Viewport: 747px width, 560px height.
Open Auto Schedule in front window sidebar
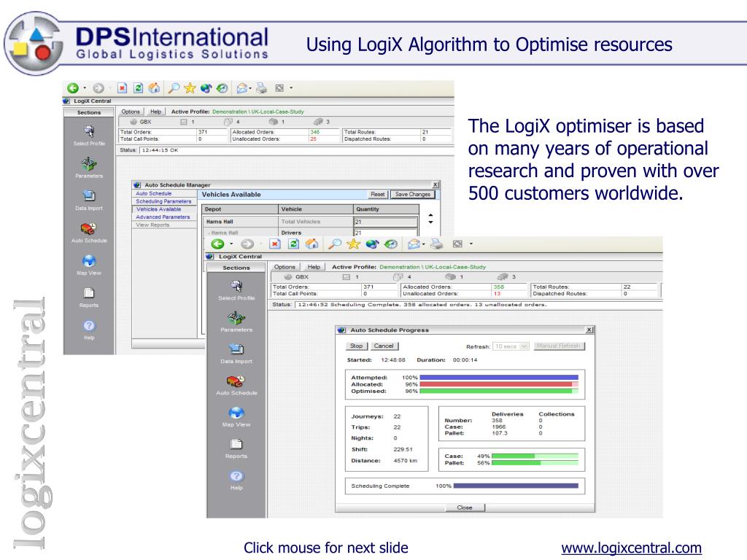coord(236,385)
